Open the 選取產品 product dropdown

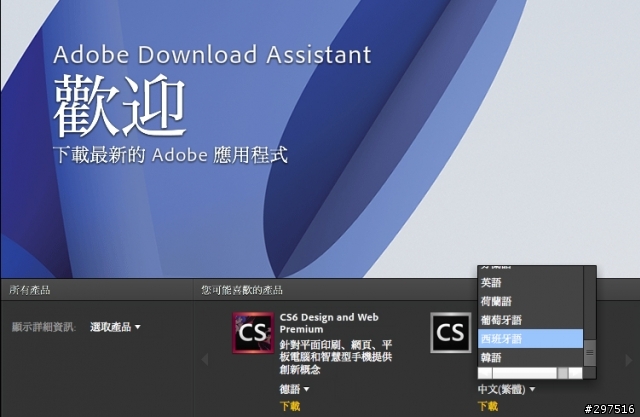115,327
